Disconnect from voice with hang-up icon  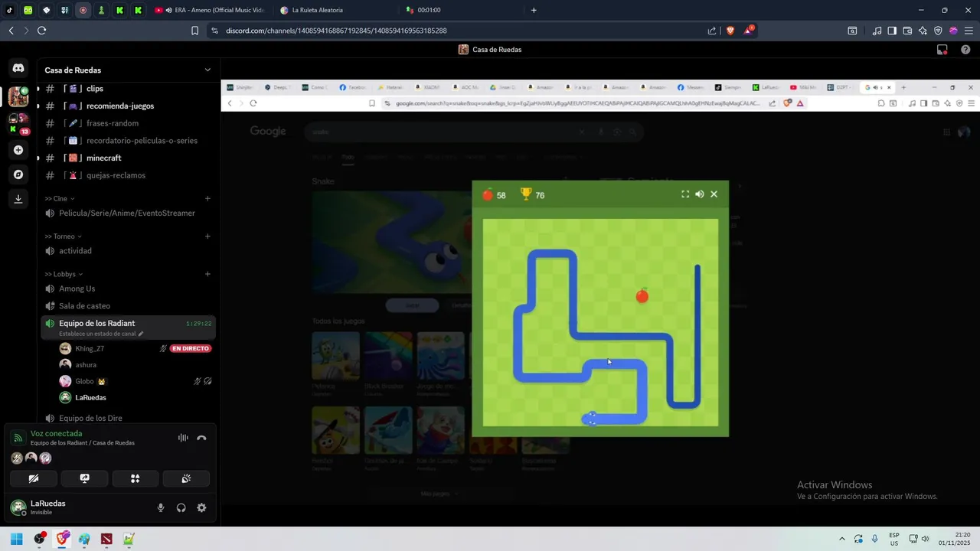201,438
